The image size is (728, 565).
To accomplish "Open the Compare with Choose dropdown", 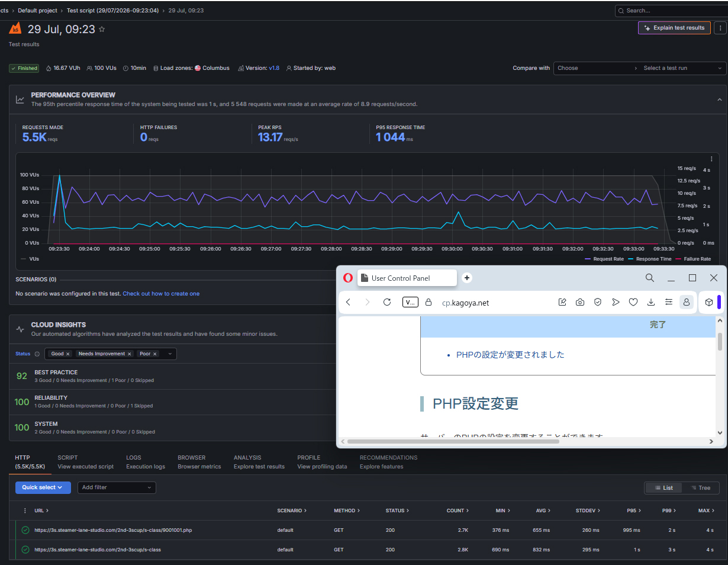I will click(x=597, y=68).
